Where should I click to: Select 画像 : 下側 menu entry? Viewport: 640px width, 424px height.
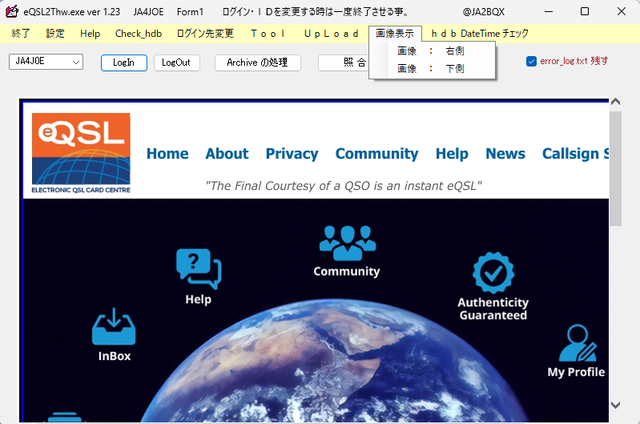point(432,68)
